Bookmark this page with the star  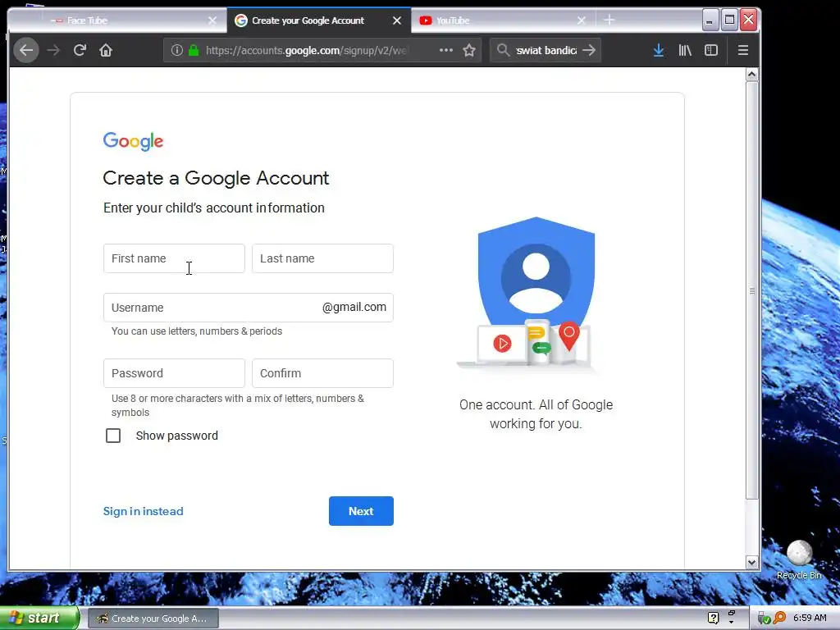pos(469,50)
